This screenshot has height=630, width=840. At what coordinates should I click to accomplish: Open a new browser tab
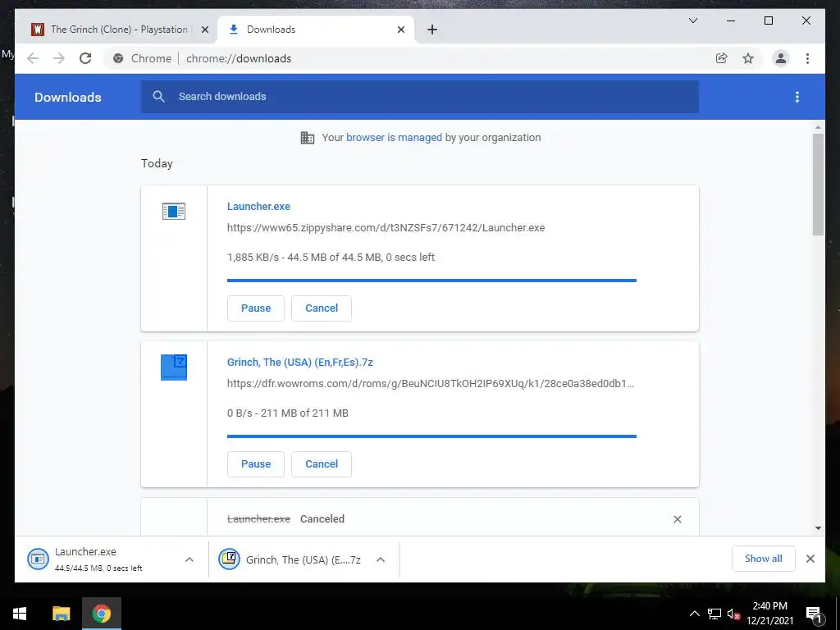[x=432, y=30]
